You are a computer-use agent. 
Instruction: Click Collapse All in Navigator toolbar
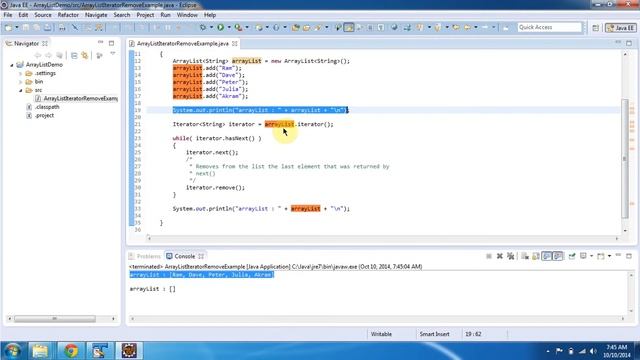[x=74, y=56]
